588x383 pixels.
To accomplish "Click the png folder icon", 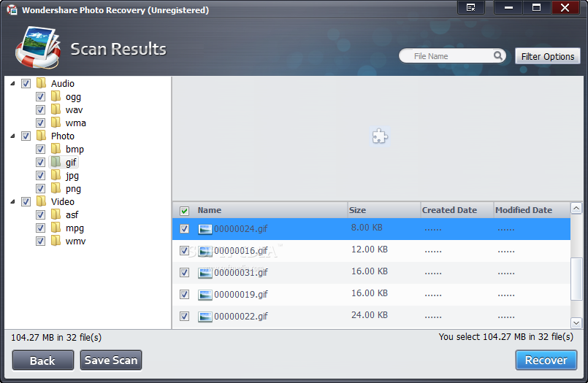I will pos(56,188).
